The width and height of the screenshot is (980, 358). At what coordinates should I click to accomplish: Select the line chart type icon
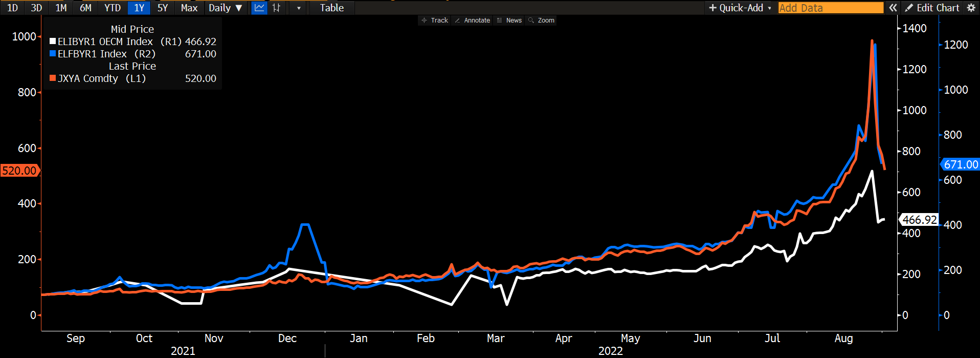pyautogui.click(x=259, y=8)
